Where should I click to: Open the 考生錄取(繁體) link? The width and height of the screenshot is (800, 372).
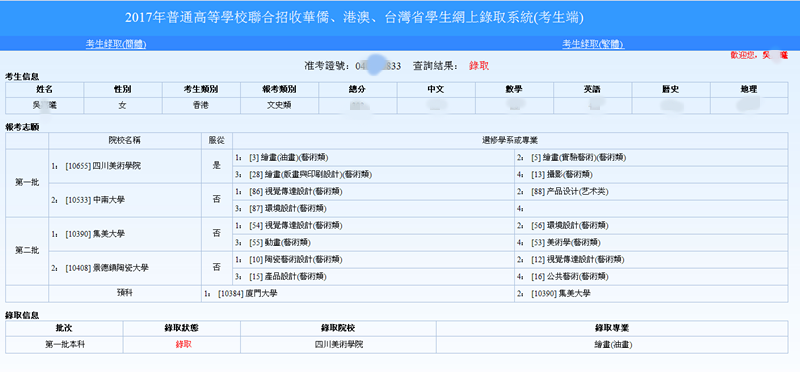[x=593, y=44]
